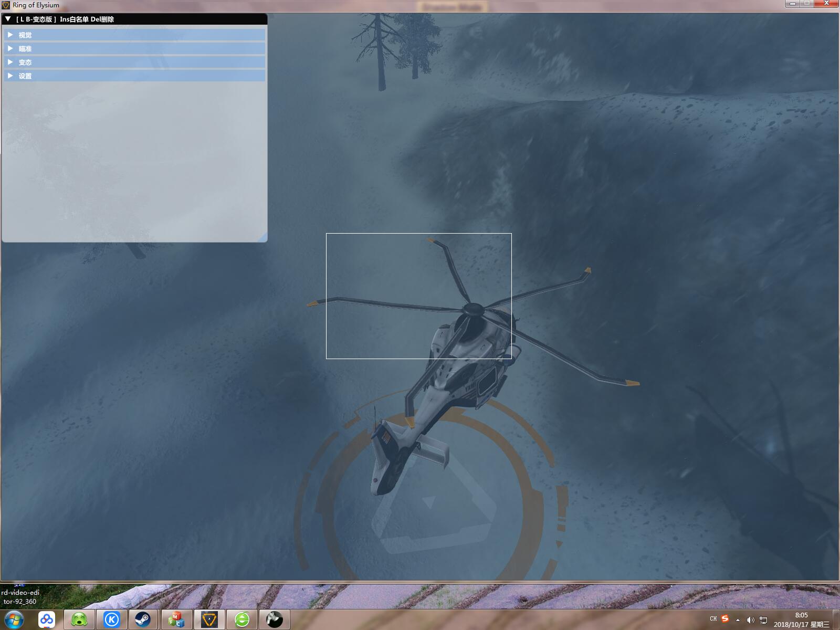This screenshot has width=840, height=630.
Task: Click the Ring of Elysium title bar icon
Action: pos(6,5)
